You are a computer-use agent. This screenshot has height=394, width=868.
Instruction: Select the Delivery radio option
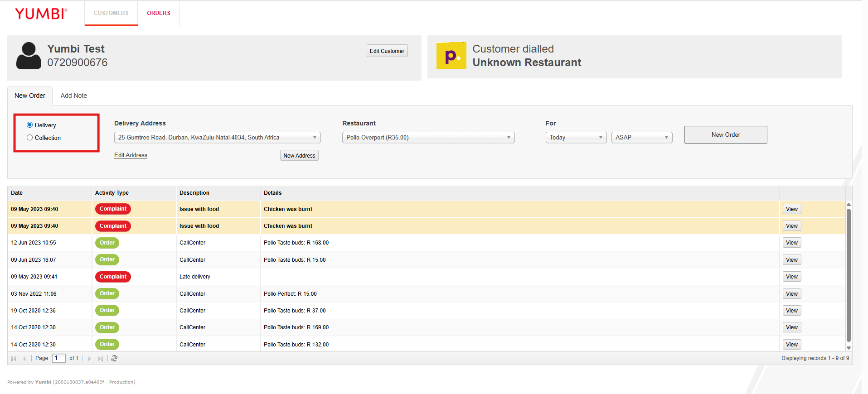30,125
